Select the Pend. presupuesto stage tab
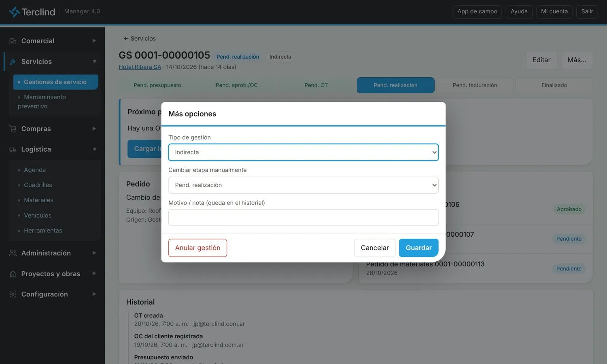Image resolution: width=607 pixels, height=364 pixels. tap(157, 85)
